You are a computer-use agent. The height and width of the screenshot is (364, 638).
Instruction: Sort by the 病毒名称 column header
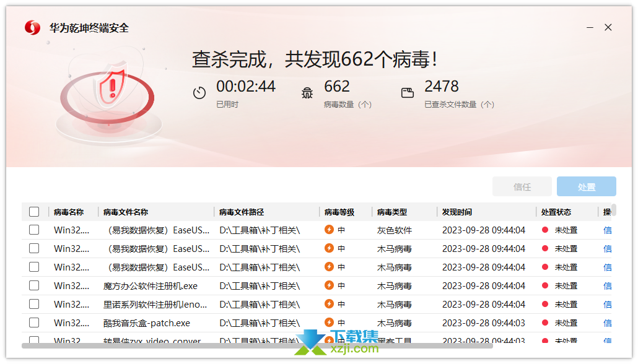69,212
